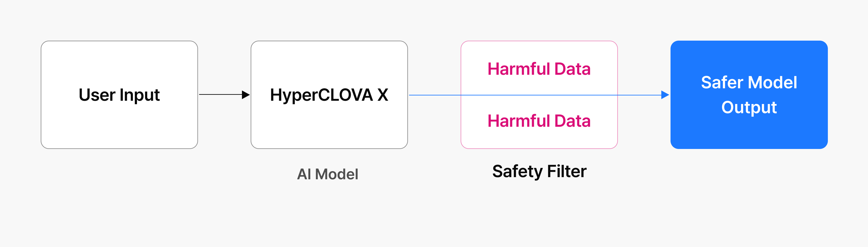Image resolution: width=868 pixels, height=247 pixels.
Task: Click the word "Model" under HyperCLOVA X box
Action: click(x=337, y=174)
